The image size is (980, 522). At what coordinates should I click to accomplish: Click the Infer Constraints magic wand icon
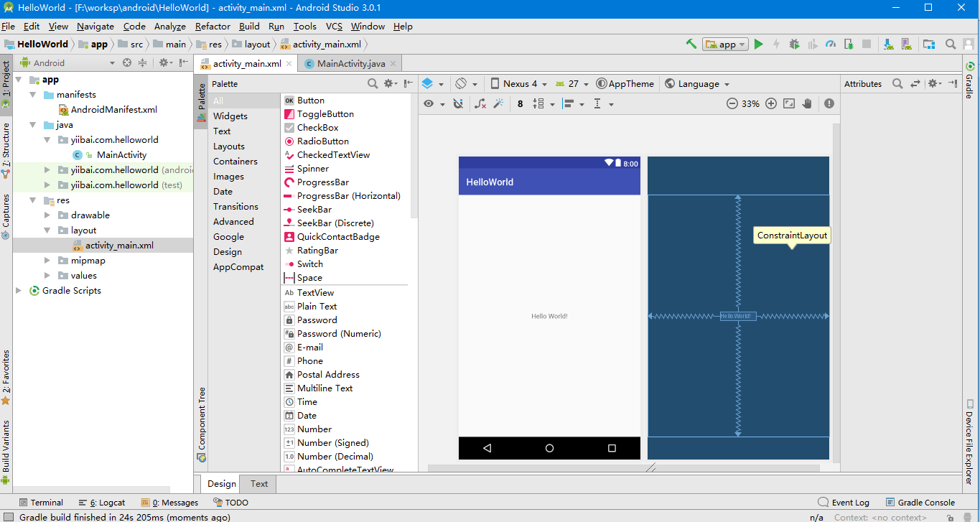498,103
